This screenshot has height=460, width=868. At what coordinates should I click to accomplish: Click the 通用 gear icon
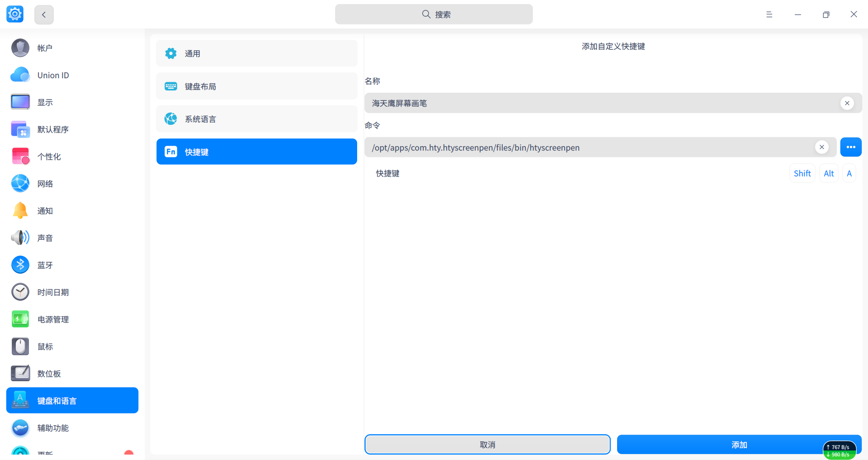pyautogui.click(x=171, y=53)
